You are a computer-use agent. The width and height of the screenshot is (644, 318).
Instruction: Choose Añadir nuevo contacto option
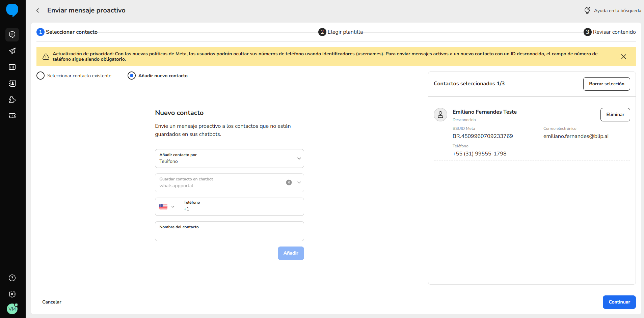click(x=158, y=76)
